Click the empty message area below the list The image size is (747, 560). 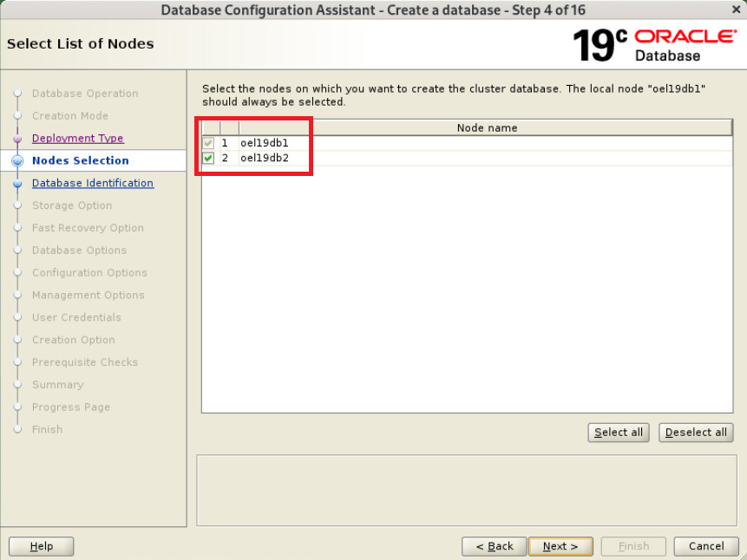click(x=467, y=490)
